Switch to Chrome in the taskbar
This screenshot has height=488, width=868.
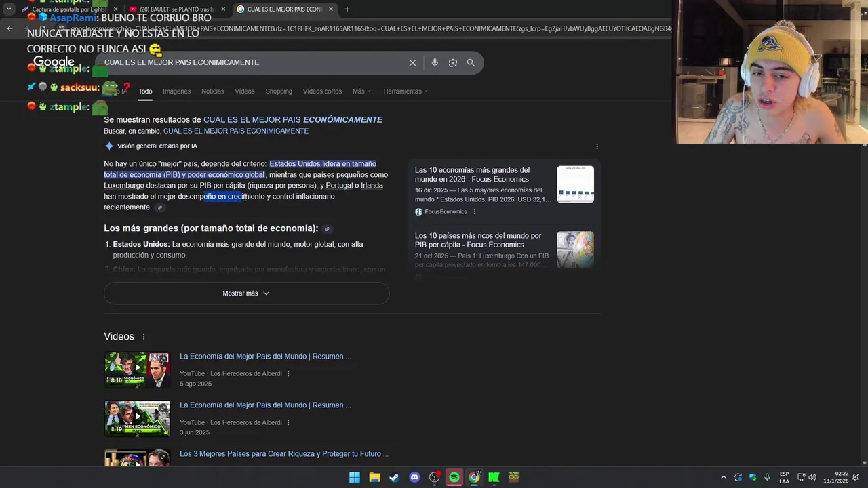474,477
